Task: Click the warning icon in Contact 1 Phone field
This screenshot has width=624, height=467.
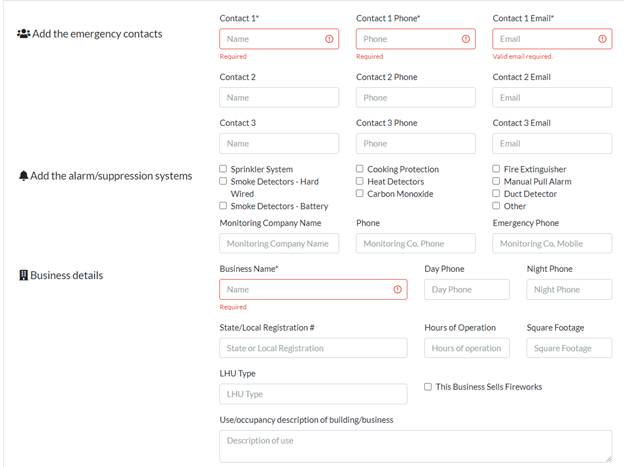Action: click(x=466, y=39)
